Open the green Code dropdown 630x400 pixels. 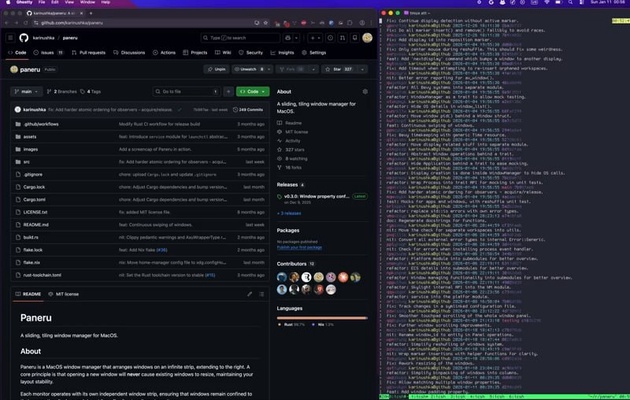tap(253, 92)
